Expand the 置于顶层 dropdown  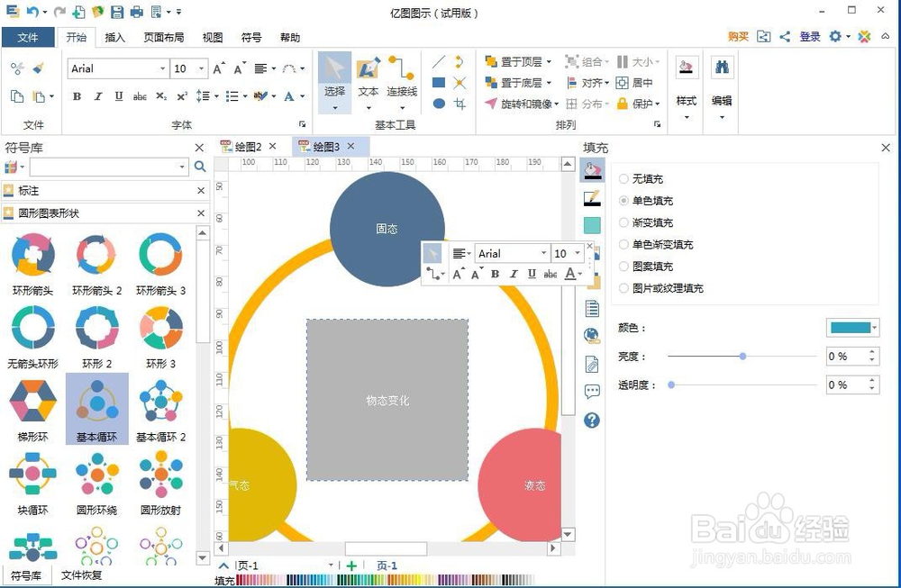549,61
